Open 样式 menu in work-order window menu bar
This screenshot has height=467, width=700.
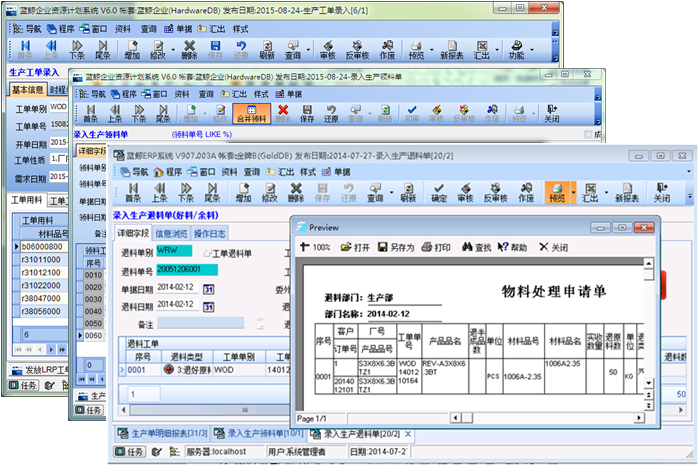click(240, 29)
